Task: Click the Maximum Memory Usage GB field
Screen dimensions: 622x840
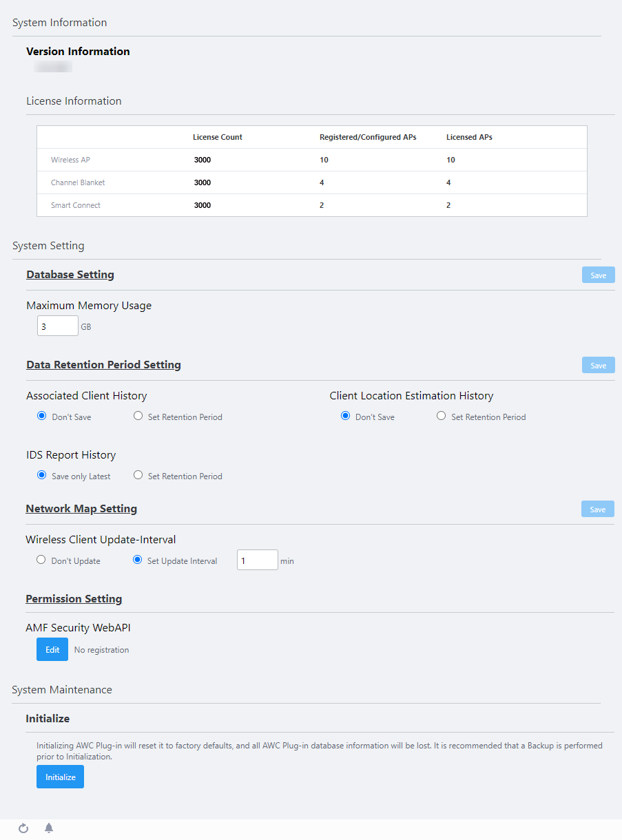Action: click(x=58, y=326)
